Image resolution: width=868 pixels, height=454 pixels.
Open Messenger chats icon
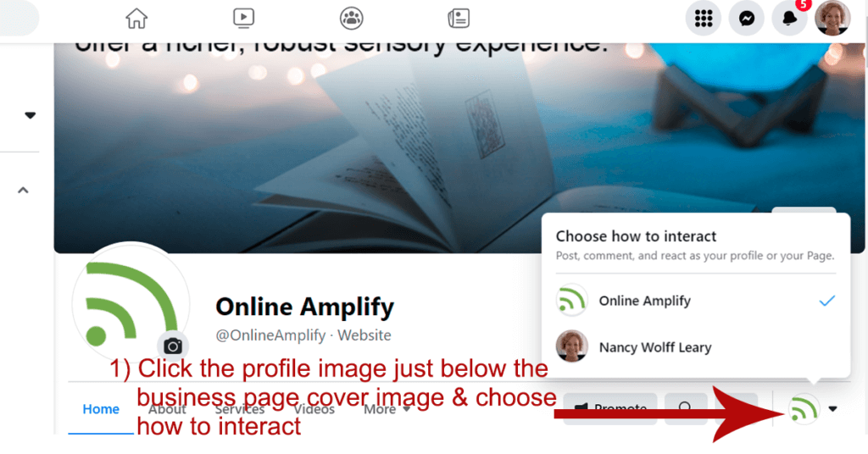point(746,19)
